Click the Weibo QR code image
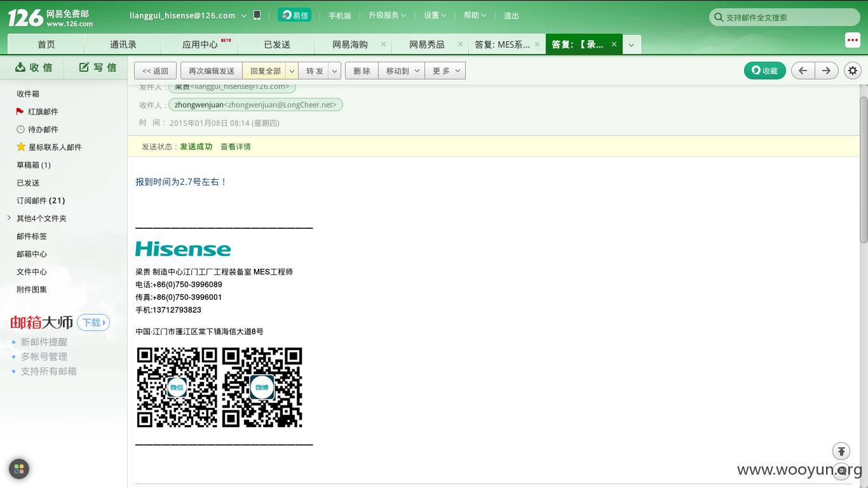 tap(262, 387)
